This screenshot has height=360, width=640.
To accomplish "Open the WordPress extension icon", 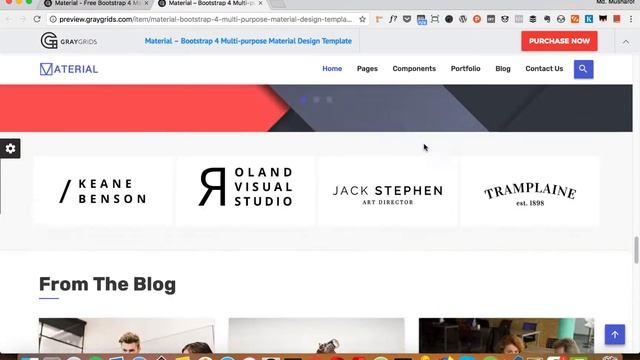I will coord(462,19).
